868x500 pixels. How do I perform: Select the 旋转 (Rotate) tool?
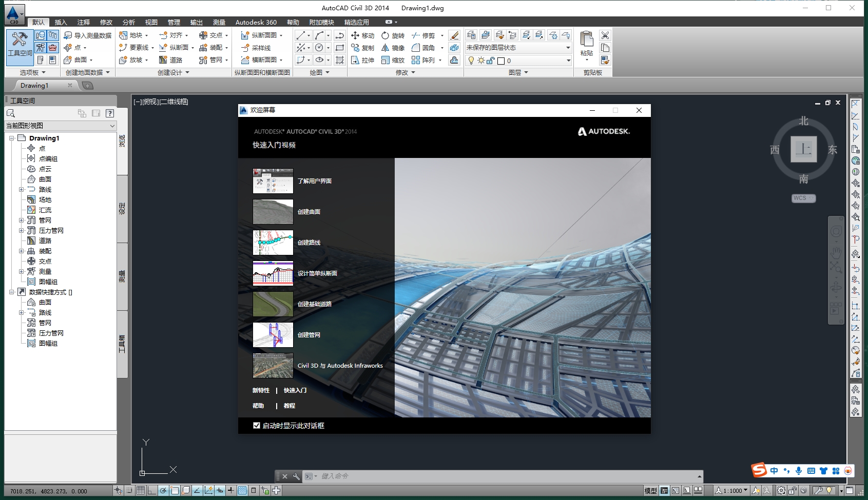393,35
